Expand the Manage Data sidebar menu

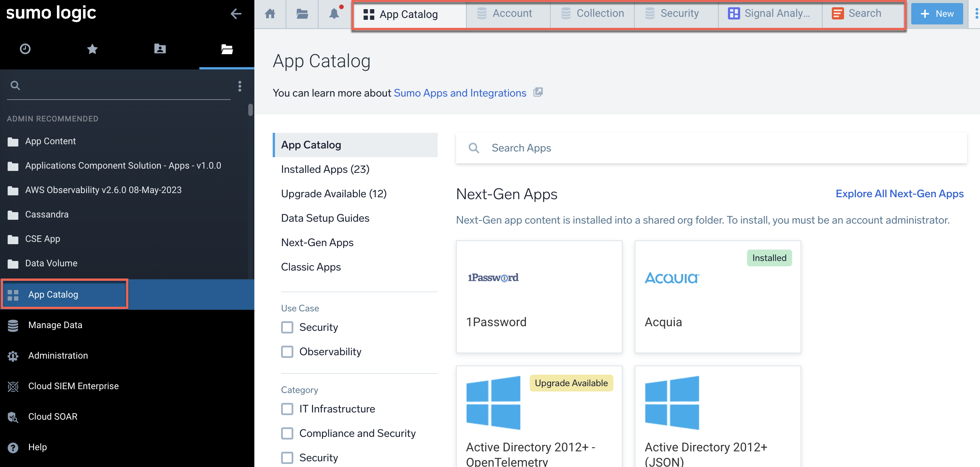(55, 325)
